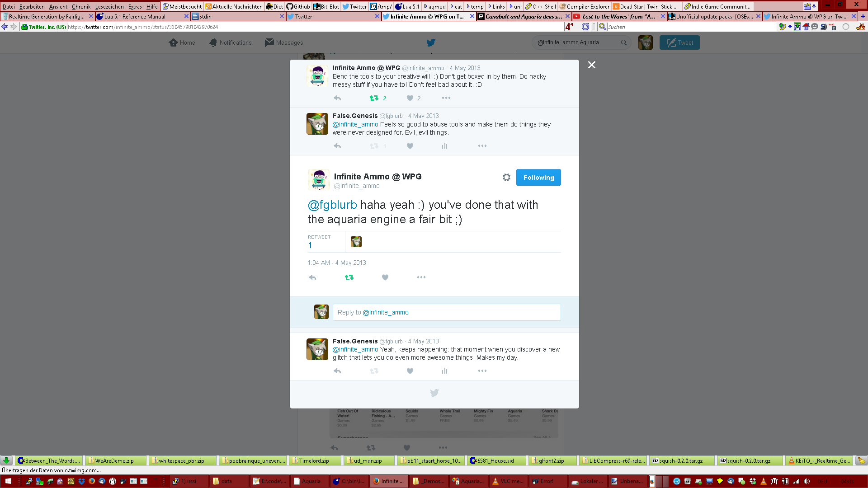Open VLC media player taskbar item
This screenshot has width=868, height=488.
click(x=508, y=481)
